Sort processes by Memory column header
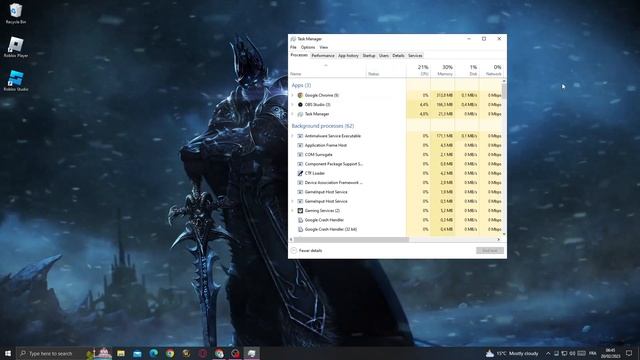Viewport: 640px width, 360px height. pyautogui.click(x=442, y=70)
